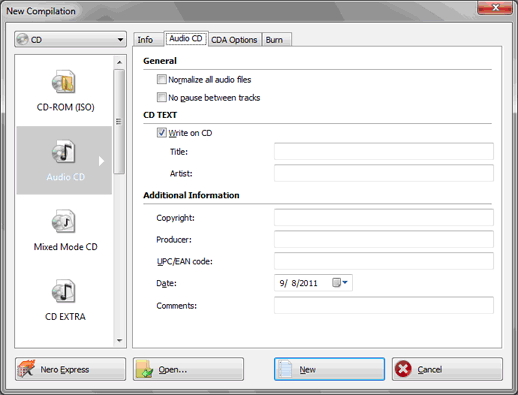Enable Normalize all audio files
The height and width of the screenshot is (395, 518).
coord(161,79)
